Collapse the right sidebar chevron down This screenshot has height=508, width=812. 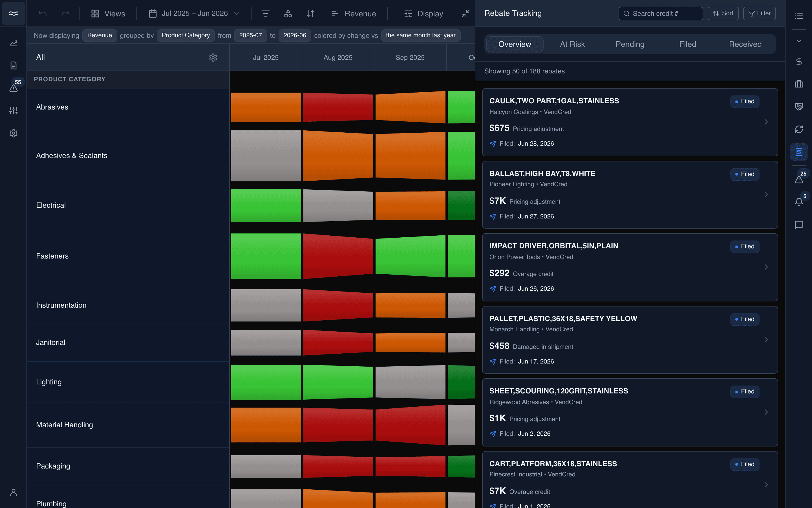pyautogui.click(x=799, y=41)
